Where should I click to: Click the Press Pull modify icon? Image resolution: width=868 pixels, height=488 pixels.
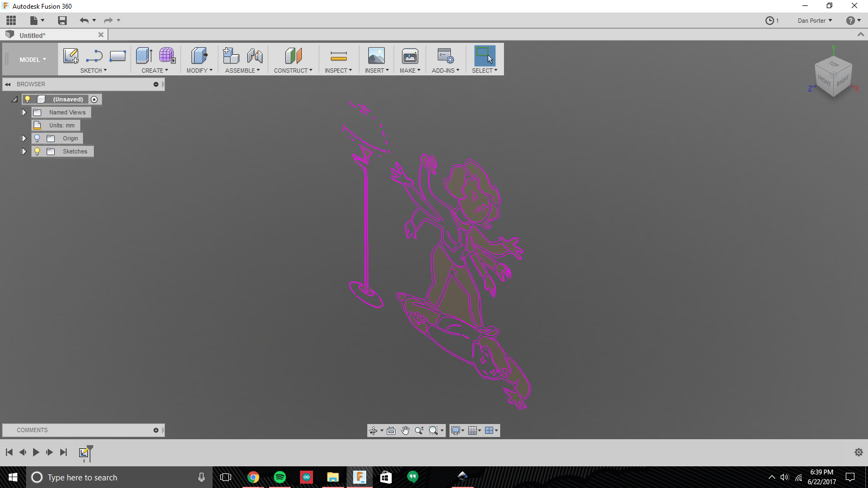click(x=199, y=55)
